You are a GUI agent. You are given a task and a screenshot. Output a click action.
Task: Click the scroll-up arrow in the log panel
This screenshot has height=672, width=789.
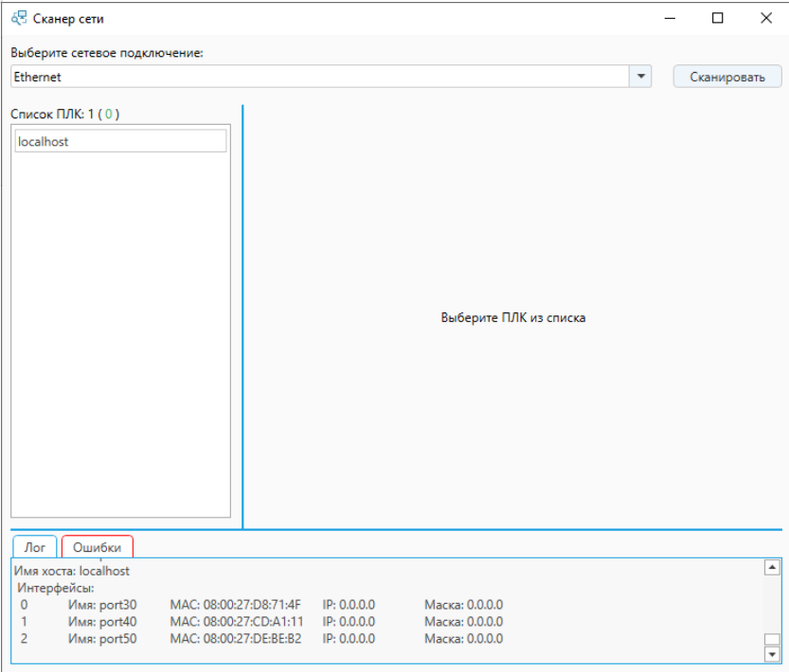tap(772, 567)
